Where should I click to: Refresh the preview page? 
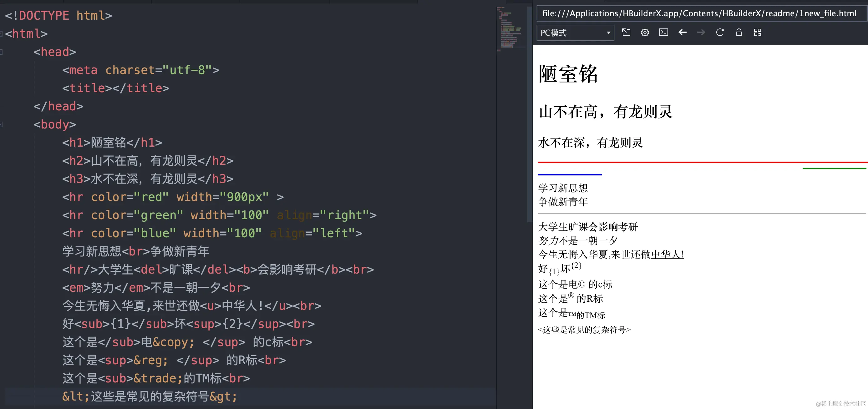(720, 32)
